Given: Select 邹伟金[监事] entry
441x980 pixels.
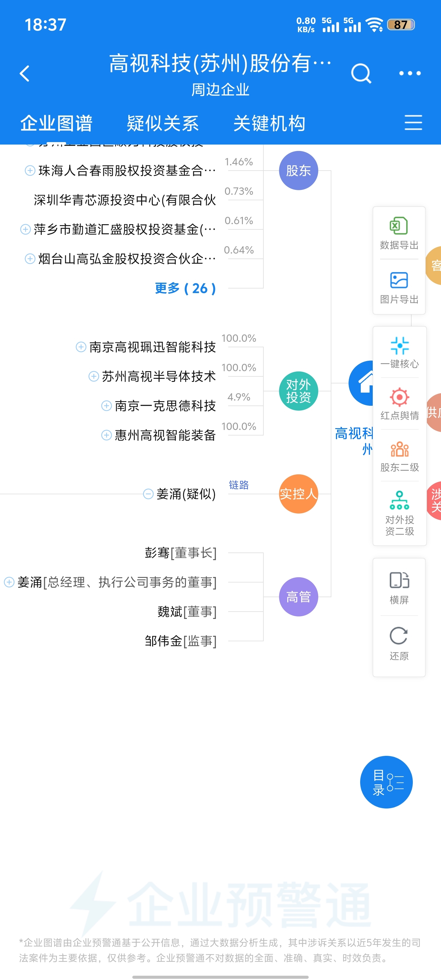Looking at the screenshot, I should tap(180, 641).
